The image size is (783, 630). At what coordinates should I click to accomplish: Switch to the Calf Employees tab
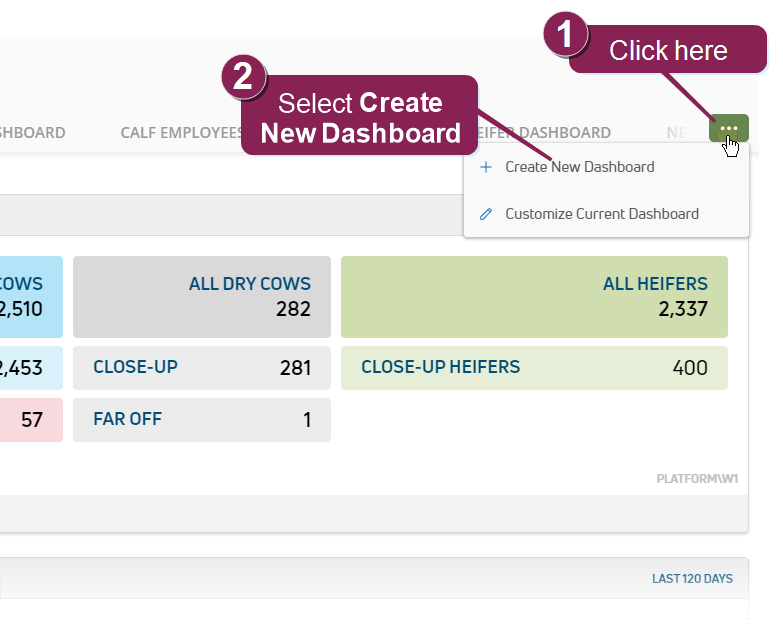pyautogui.click(x=181, y=132)
